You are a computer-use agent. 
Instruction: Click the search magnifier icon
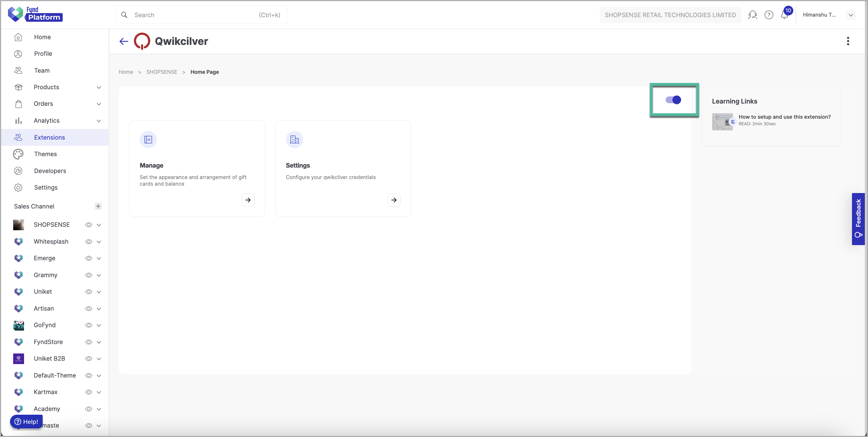(124, 15)
